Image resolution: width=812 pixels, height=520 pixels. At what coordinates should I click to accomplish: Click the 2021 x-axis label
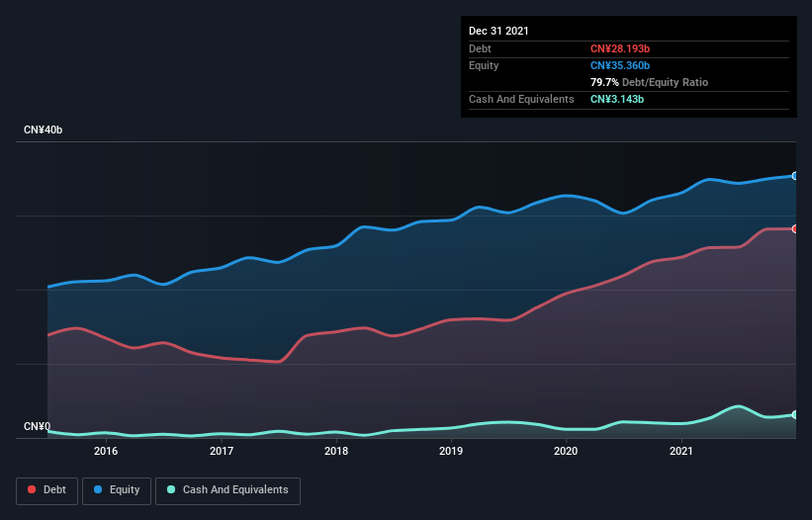coord(681,451)
